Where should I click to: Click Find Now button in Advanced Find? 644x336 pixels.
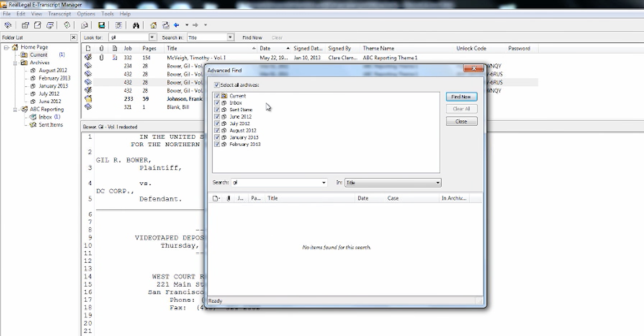coord(461,97)
